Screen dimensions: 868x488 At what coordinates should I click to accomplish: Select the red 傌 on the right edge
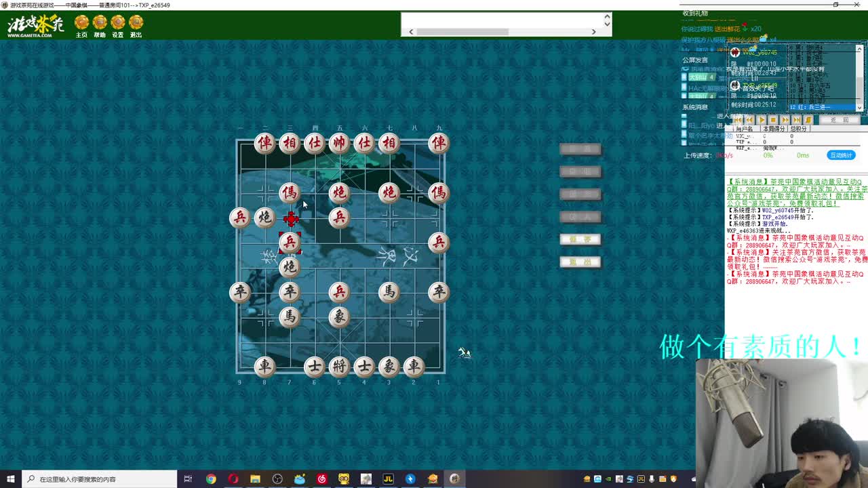point(439,192)
